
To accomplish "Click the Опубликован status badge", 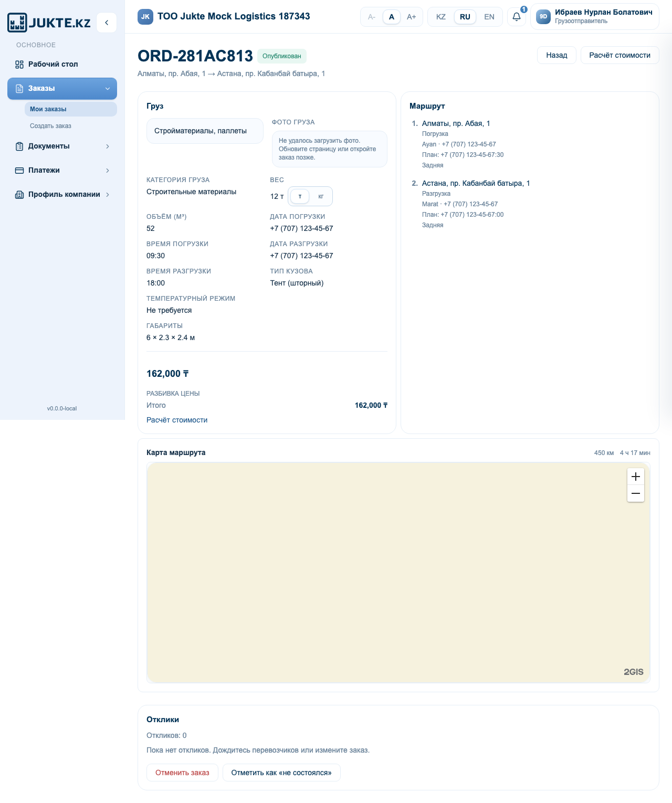I will (x=282, y=56).
